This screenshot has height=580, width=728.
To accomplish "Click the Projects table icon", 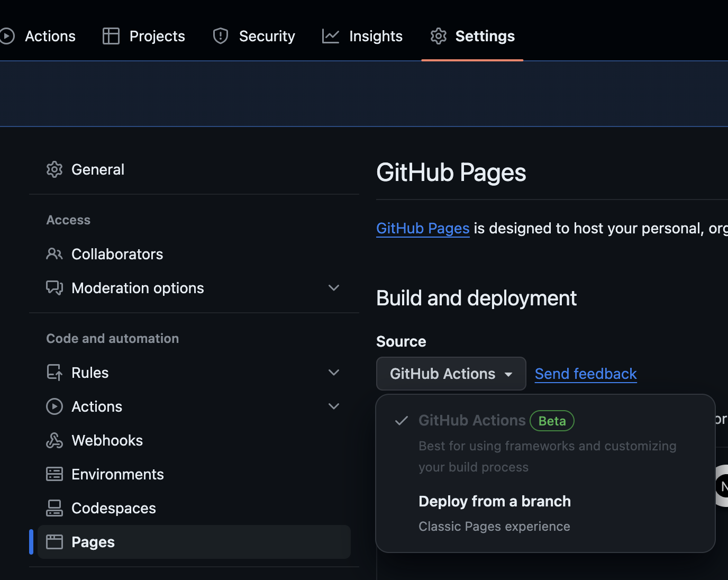I will click(x=111, y=36).
